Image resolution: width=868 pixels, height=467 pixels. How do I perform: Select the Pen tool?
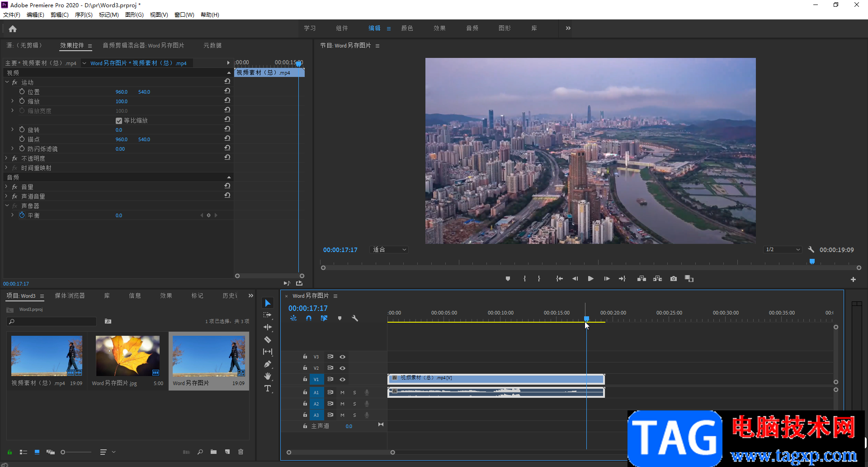(x=268, y=364)
